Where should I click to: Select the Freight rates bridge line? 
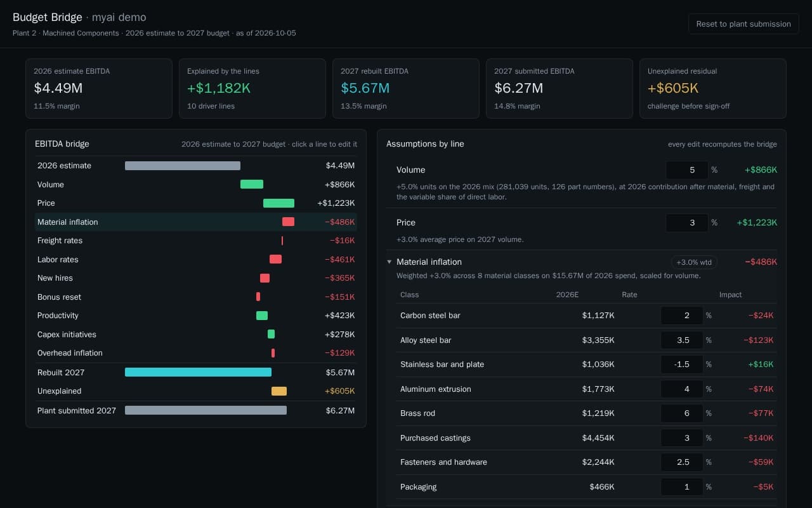click(x=196, y=241)
